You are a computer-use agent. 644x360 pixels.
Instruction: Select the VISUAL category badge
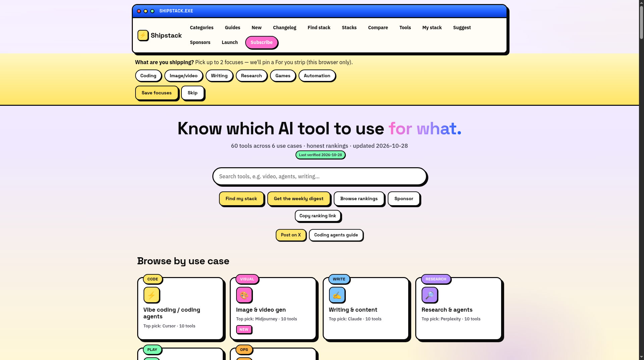247,279
